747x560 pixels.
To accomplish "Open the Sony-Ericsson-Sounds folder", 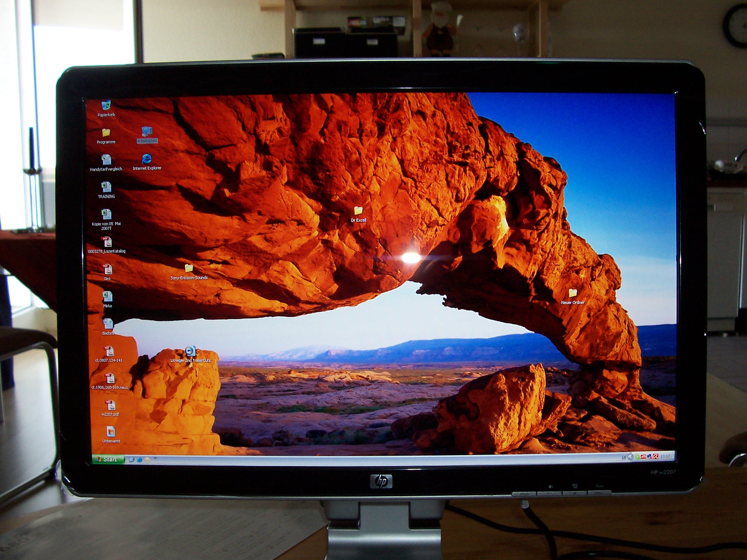I will click(189, 268).
